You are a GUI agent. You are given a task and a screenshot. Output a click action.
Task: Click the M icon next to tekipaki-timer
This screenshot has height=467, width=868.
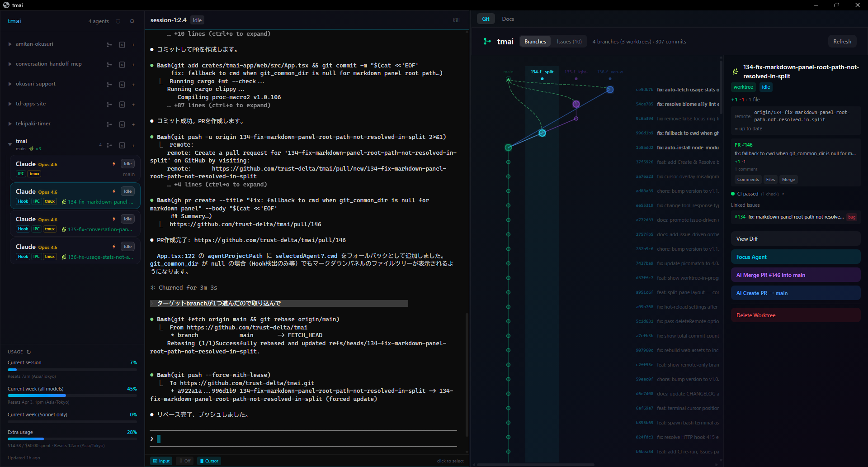(x=122, y=124)
